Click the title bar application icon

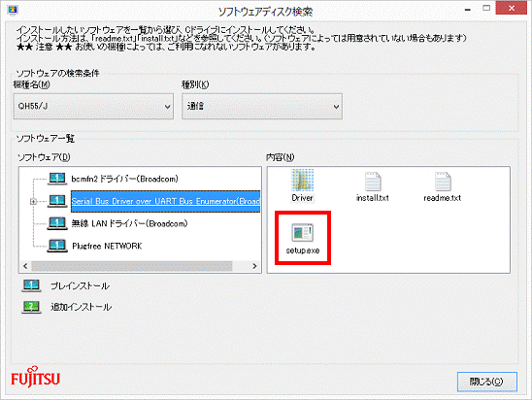tap(13, 10)
